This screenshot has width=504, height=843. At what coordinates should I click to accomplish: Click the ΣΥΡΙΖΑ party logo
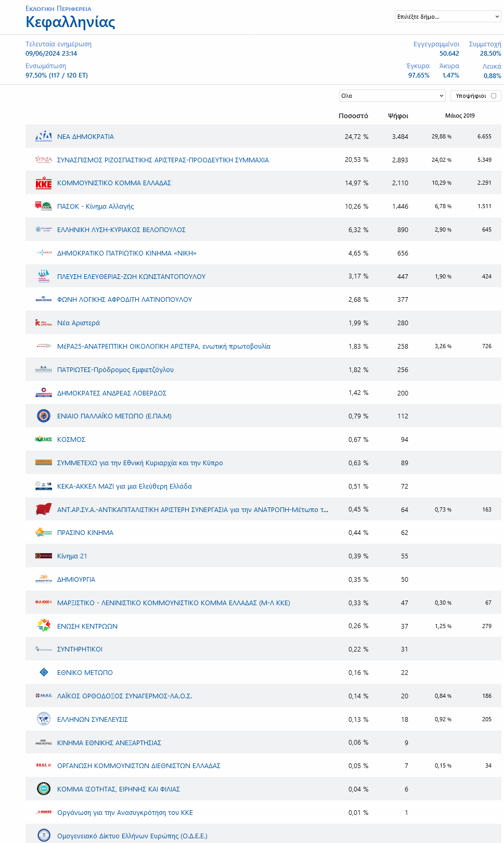point(44,160)
